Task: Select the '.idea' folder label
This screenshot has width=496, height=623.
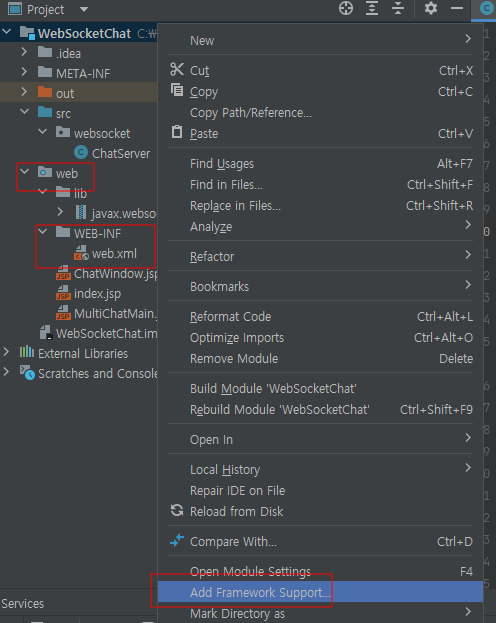Action: [68, 53]
